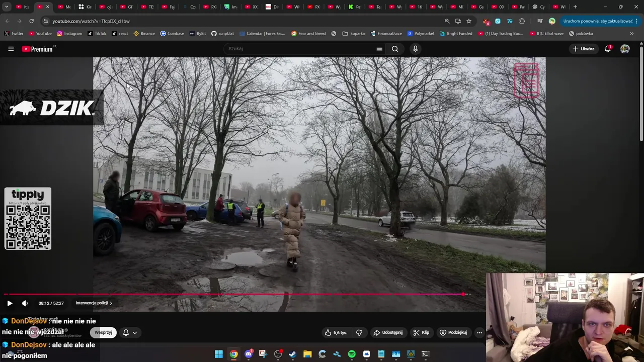Image resolution: width=644 pixels, height=362 pixels.
Task: Switch to the "Dir" browser tab
Action: point(272,7)
